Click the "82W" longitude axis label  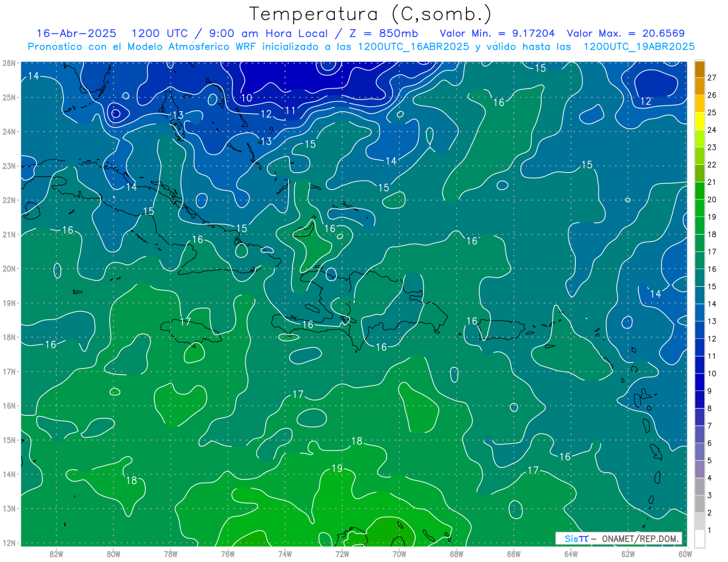coord(56,553)
